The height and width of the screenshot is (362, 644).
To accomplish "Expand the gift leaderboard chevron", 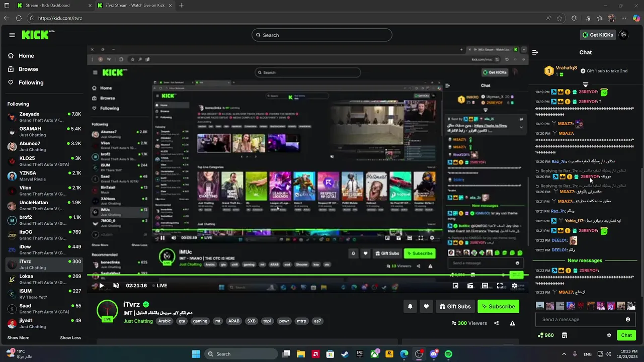I will pos(586,84).
